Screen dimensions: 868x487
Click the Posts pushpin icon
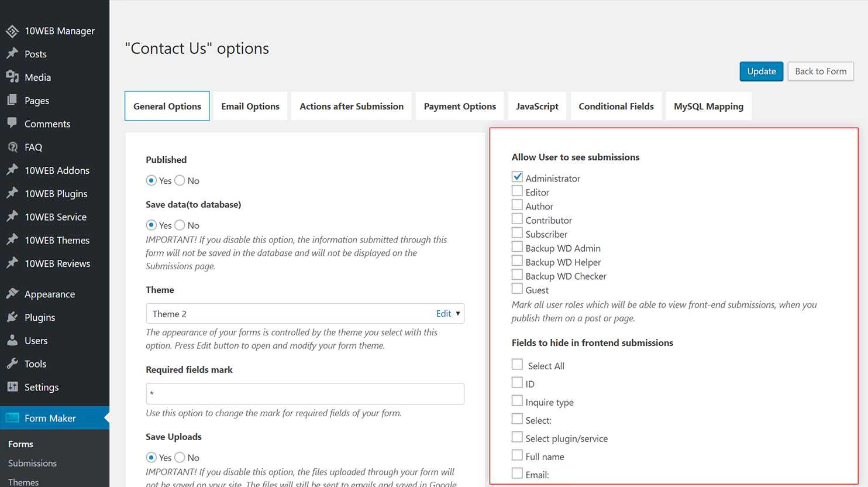pos(12,54)
